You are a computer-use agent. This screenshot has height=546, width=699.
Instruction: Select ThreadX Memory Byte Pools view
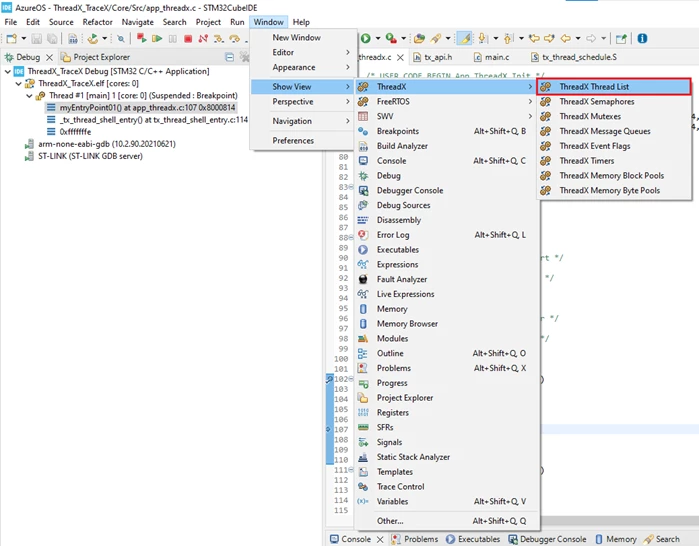(614, 190)
